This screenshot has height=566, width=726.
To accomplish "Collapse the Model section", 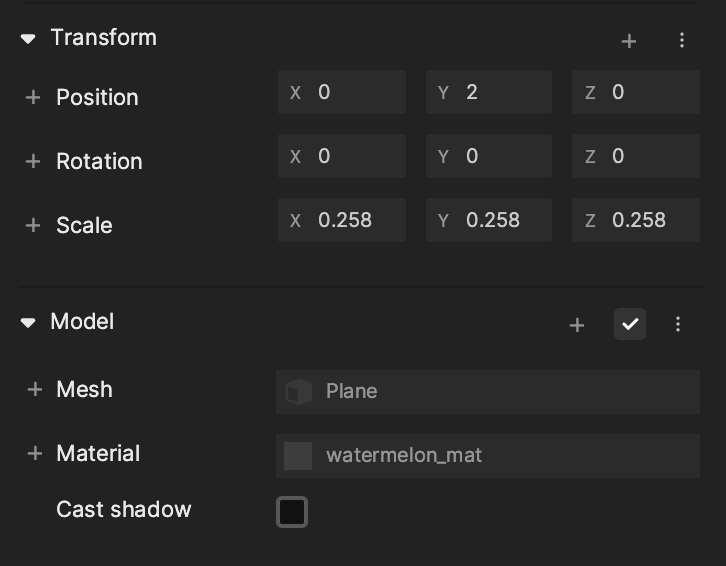I will point(28,322).
